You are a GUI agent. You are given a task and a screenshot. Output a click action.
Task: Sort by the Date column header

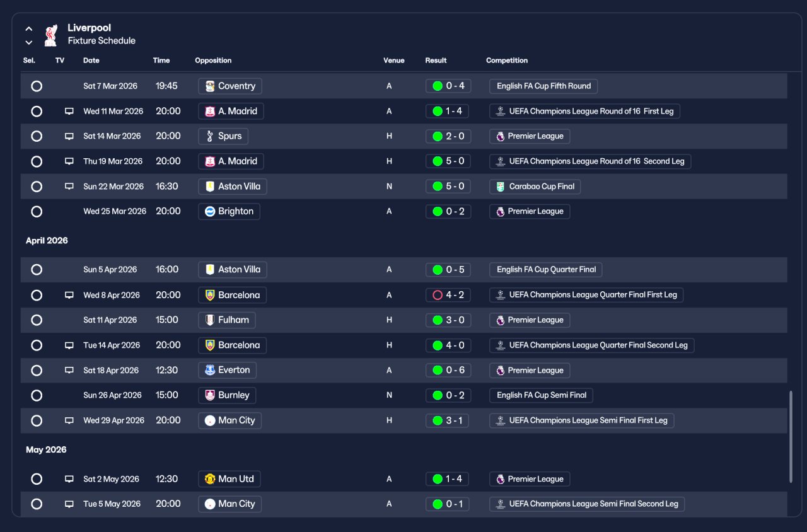[91, 61]
